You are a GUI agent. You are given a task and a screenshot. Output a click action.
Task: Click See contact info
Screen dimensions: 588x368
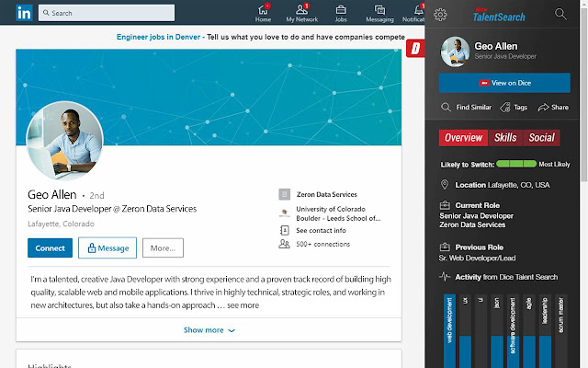[x=321, y=231]
